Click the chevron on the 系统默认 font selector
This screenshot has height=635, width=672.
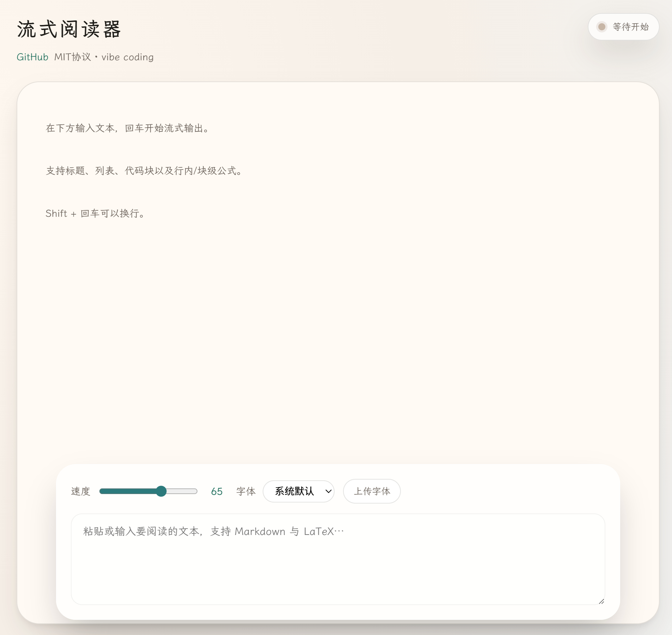point(328,491)
